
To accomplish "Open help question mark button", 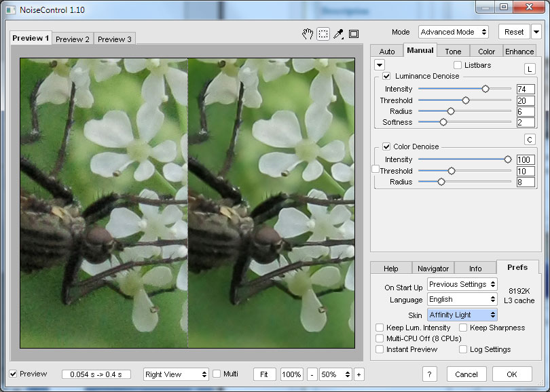I will [429, 374].
